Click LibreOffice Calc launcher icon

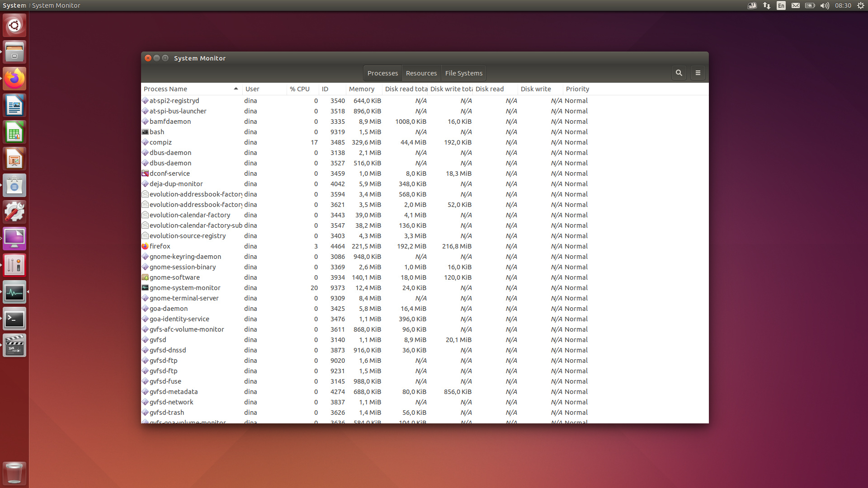point(14,133)
